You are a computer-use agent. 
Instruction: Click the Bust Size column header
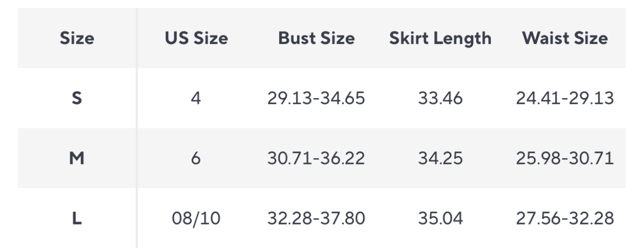point(316,38)
